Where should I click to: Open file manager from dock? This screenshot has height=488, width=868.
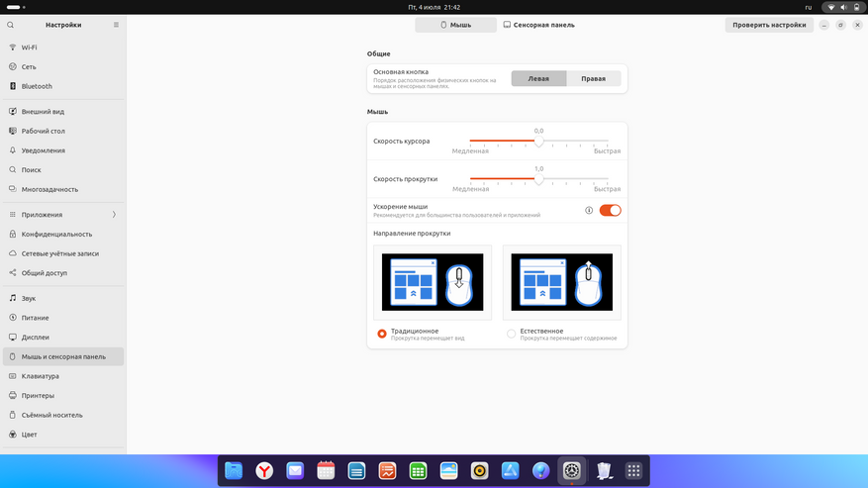[x=234, y=471]
